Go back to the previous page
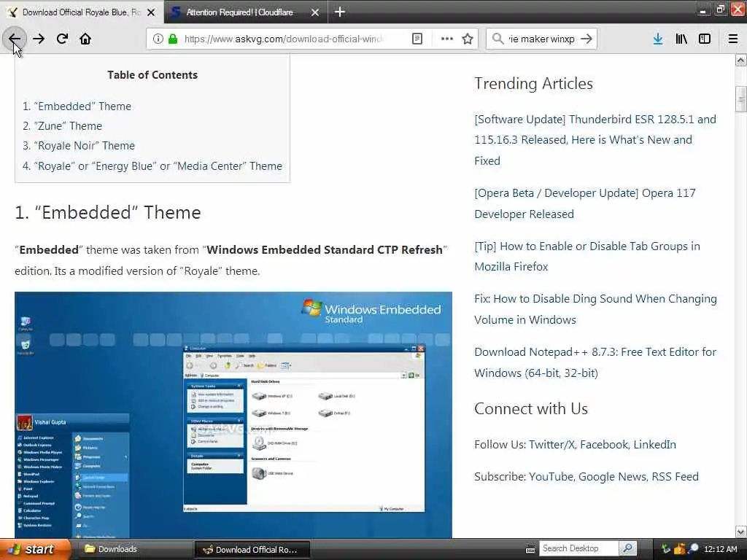 coord(15,39)
